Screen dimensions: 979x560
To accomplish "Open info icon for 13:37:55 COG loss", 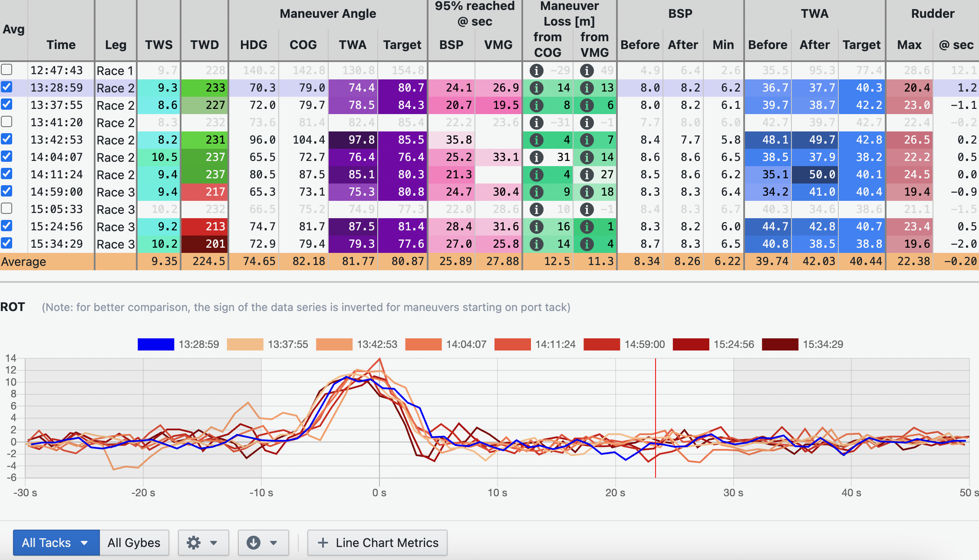I will [537, 105].
